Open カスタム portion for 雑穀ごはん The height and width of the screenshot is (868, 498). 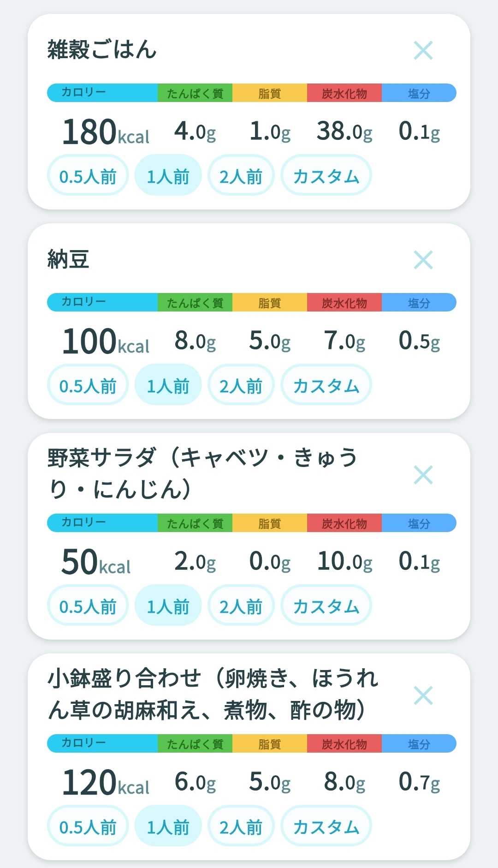pos(326,175)
